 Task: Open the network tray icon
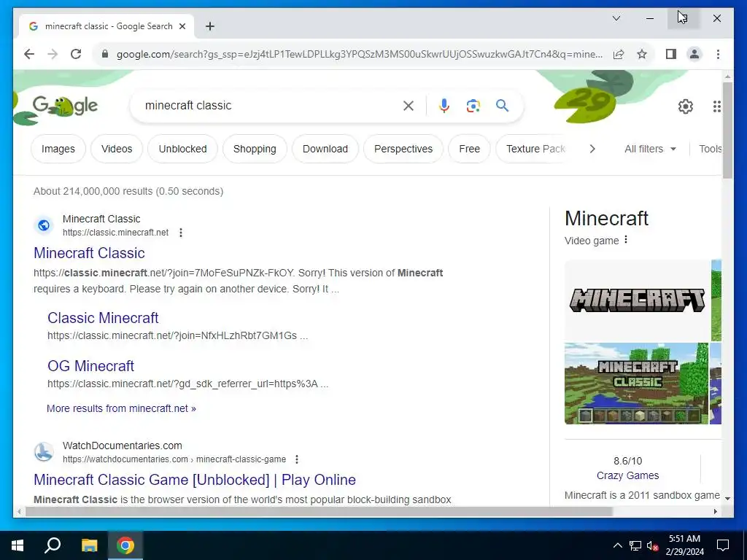coord(635,545)
